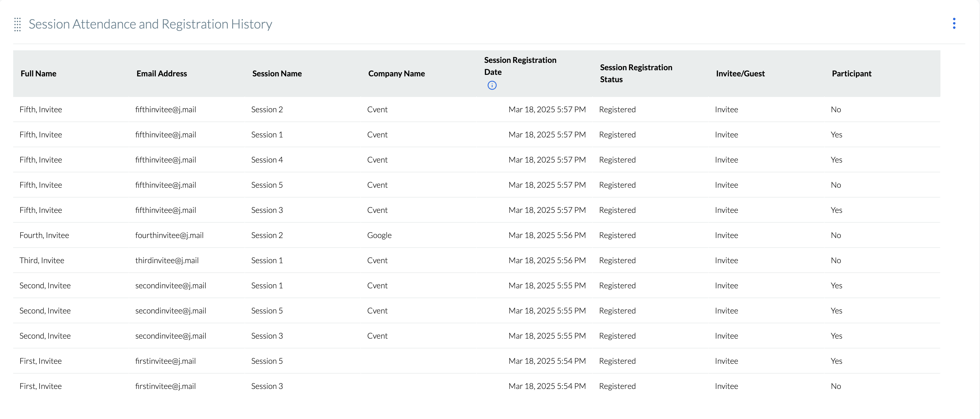The width and height of the screenshot is (980, 419).
Task: Click First, Invitee name in Session 3 row
Action: click(40, 386)
